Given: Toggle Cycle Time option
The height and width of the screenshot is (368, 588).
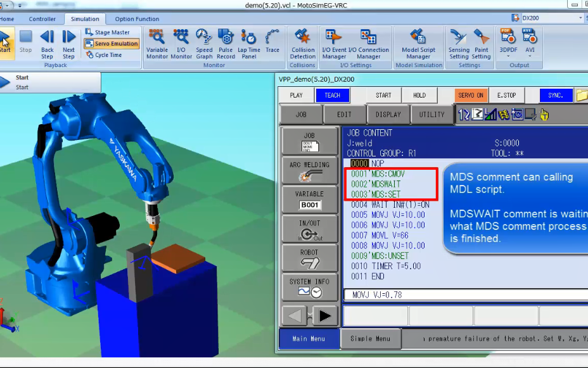Looking at the screenshot, I should (x=104, y=54).
